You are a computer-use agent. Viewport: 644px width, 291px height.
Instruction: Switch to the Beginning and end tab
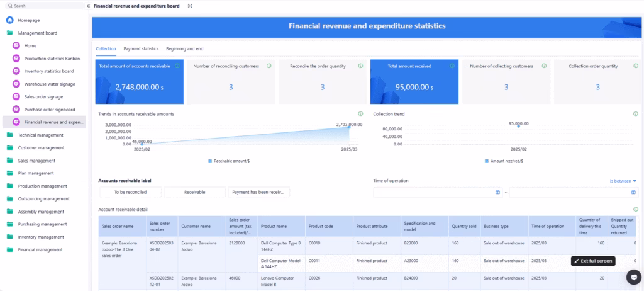pos(184,48)
